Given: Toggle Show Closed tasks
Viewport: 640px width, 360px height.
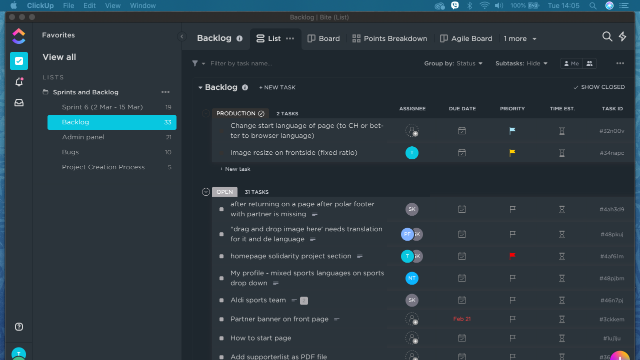Looking at the screenshot, I should pyautogui.click(x=599, y=87).
